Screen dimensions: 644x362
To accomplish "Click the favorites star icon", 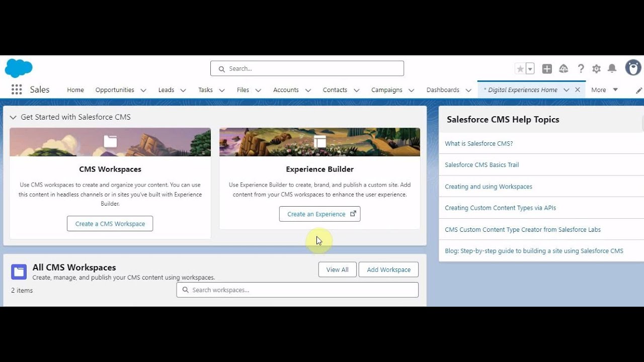I will coord(520,69).
